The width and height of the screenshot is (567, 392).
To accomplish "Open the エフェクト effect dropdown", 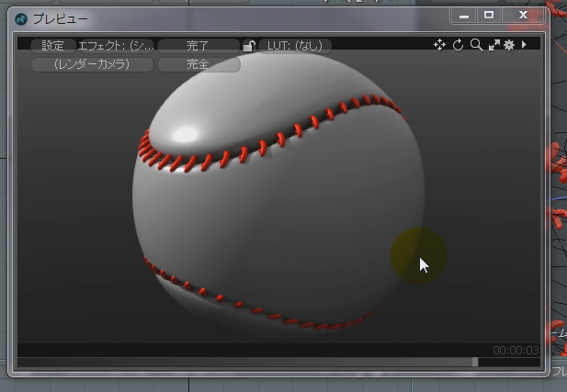I will tap(116, 45).
